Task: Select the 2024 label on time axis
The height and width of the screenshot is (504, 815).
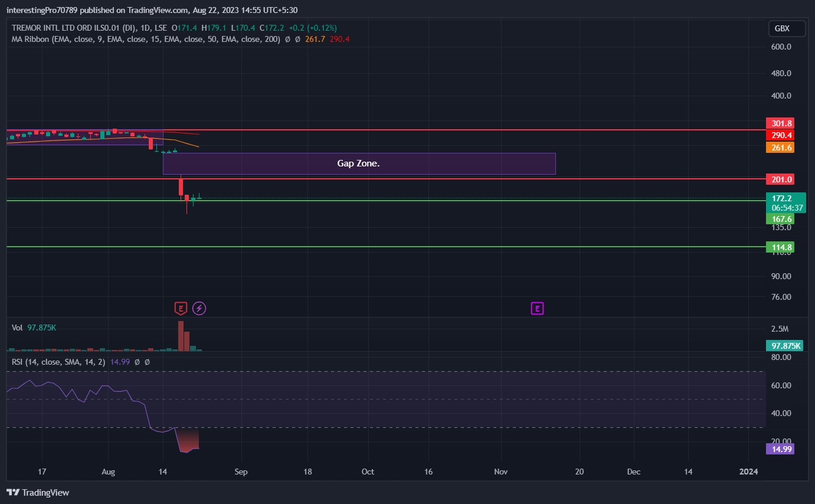Action: pos(748,472)
